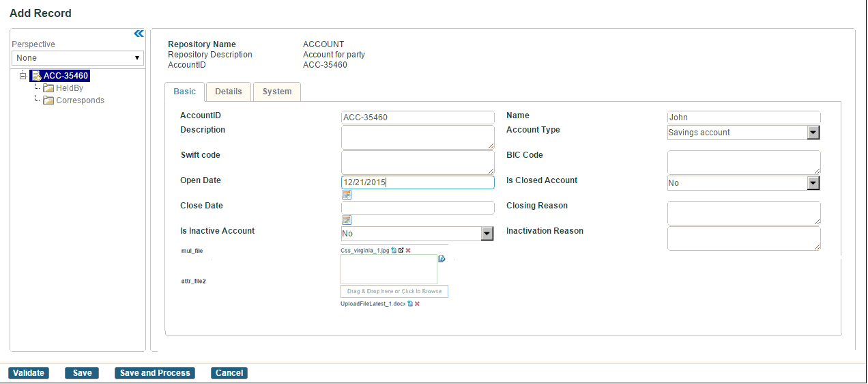
Task: Click the Cancel button
Action: [229, 373]
